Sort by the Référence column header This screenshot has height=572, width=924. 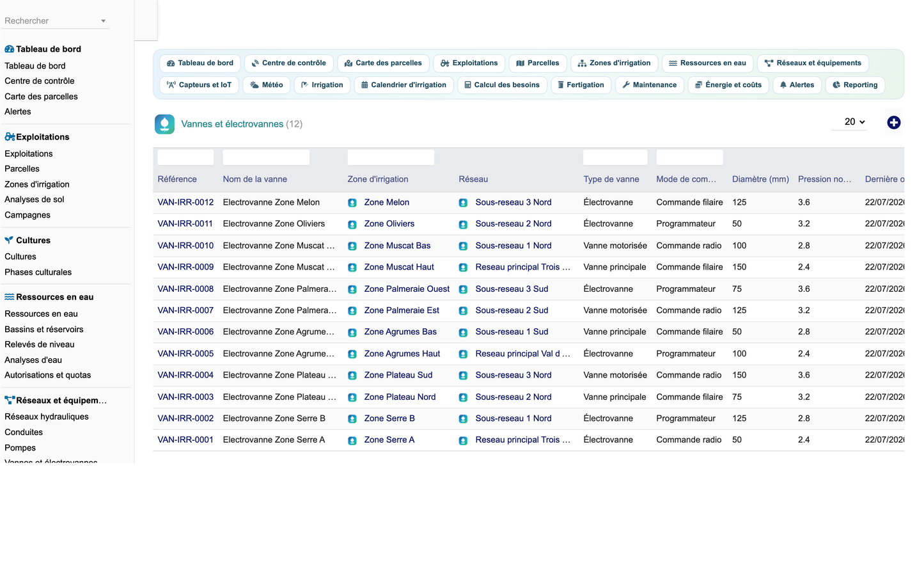click(x=177, y=179)
